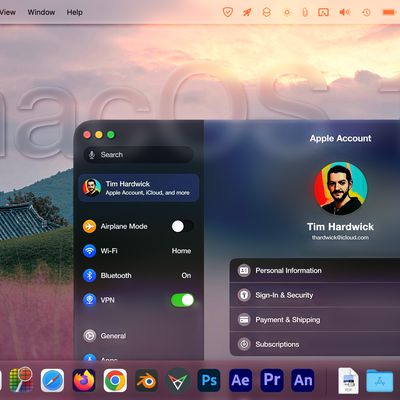Open the magnifier color grid app in Dock

(21, 380)
